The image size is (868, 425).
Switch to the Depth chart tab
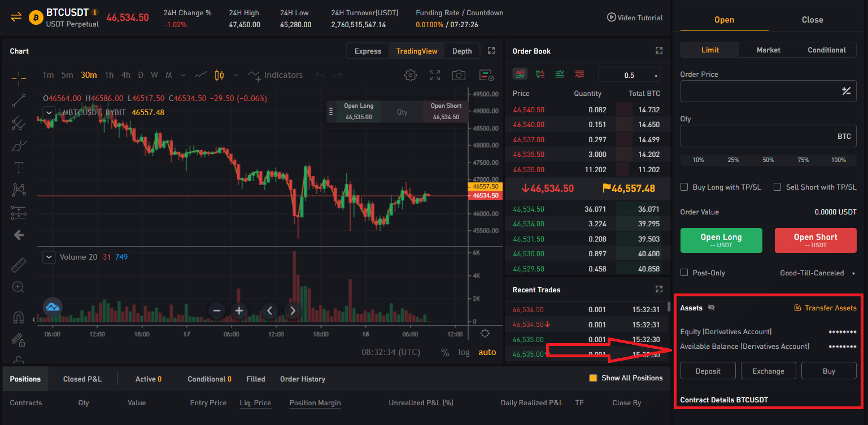461,51
